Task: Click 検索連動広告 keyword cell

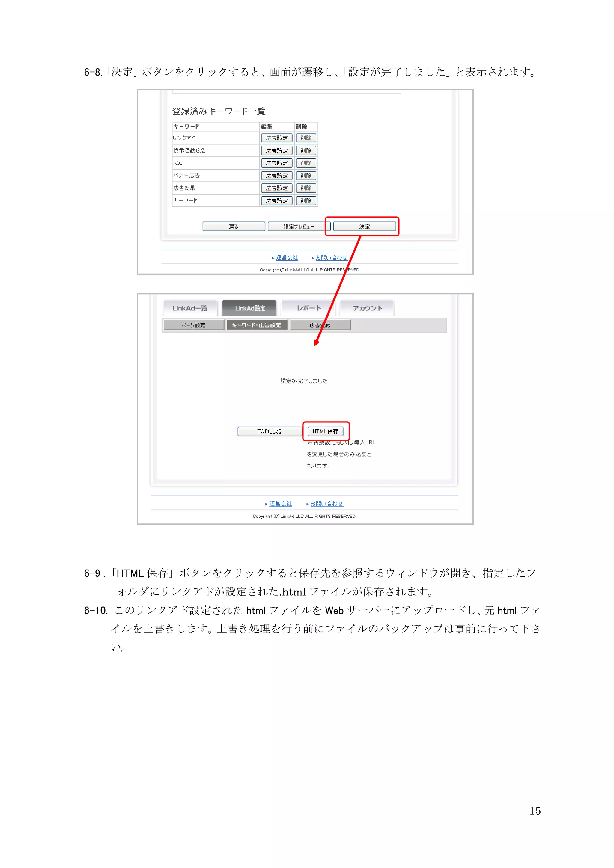Action: click(x=216, y=150)
